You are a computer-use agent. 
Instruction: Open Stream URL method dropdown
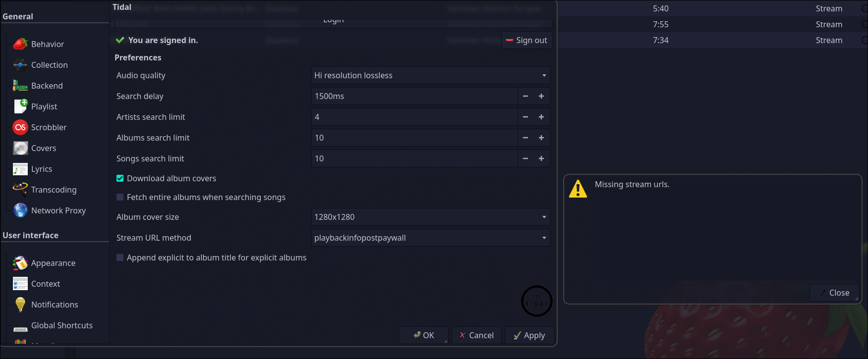431,238
